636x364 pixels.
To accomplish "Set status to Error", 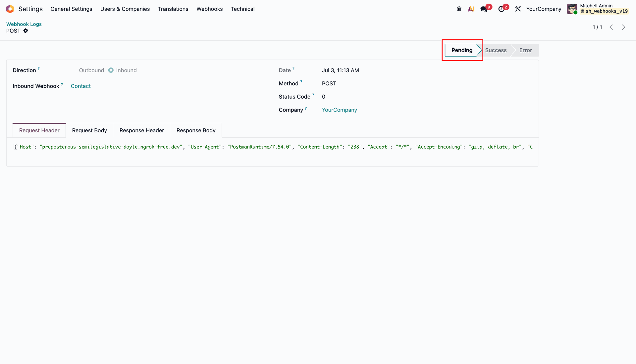I will (x=525, y=50).
